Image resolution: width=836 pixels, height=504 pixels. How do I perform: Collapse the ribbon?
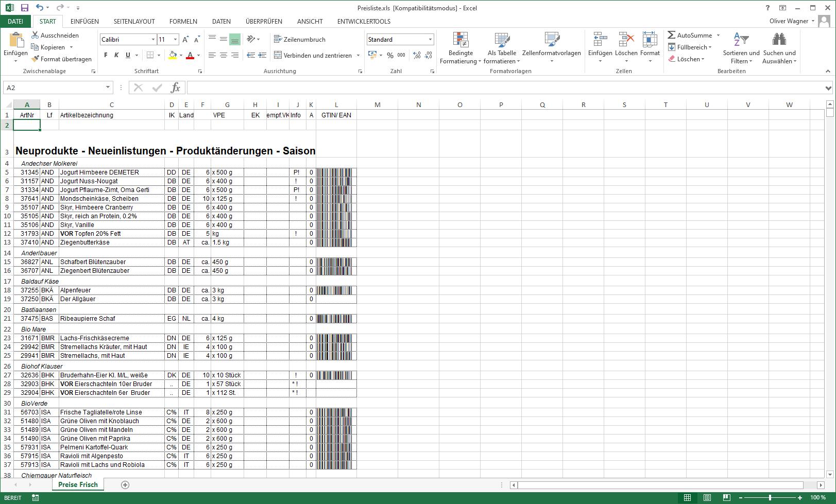coord(828,71)
